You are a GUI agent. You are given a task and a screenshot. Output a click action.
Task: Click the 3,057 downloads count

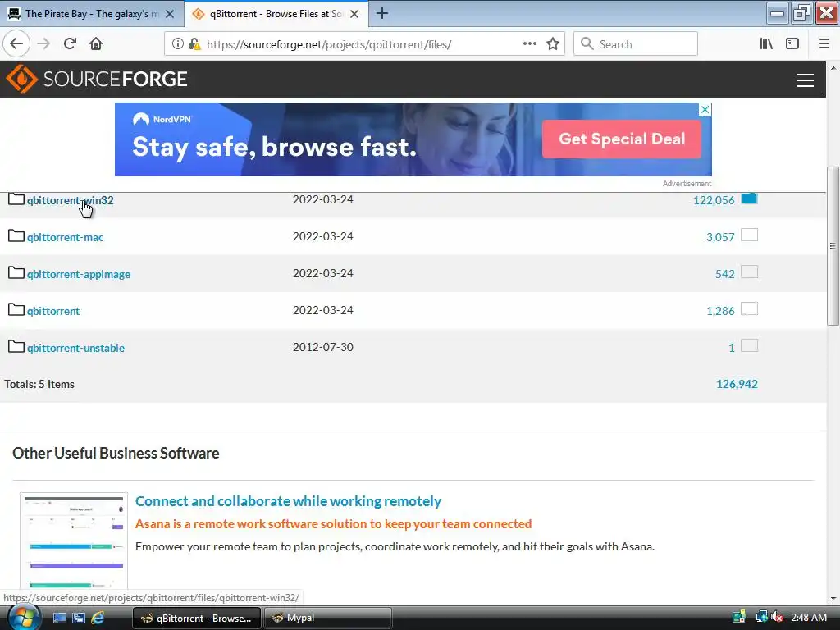point(720,237)
